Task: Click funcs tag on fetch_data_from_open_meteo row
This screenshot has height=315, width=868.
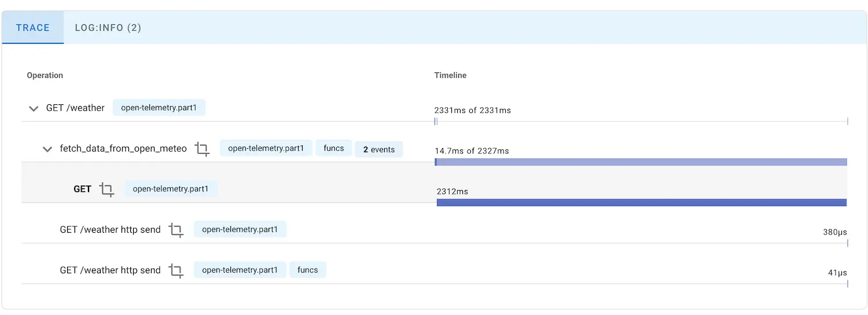Action: coord(333,148)
